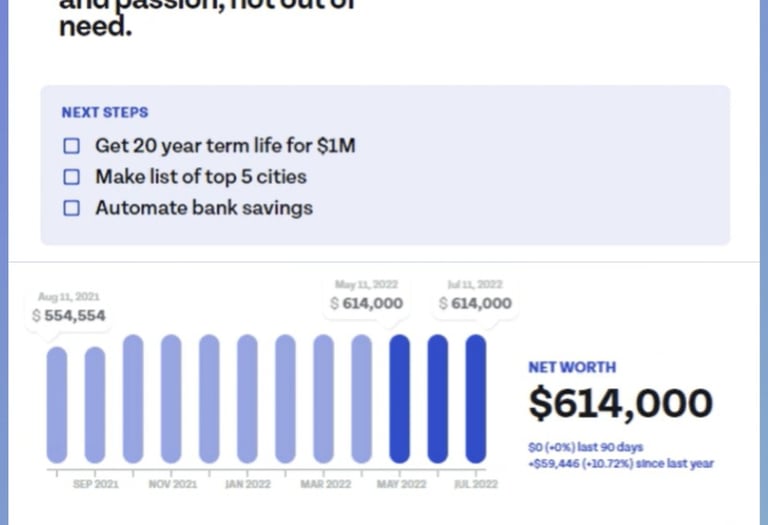Screen dimensions: 768x525
Task: Check the Automate bank savings checkbox
Action: (72, 208)
